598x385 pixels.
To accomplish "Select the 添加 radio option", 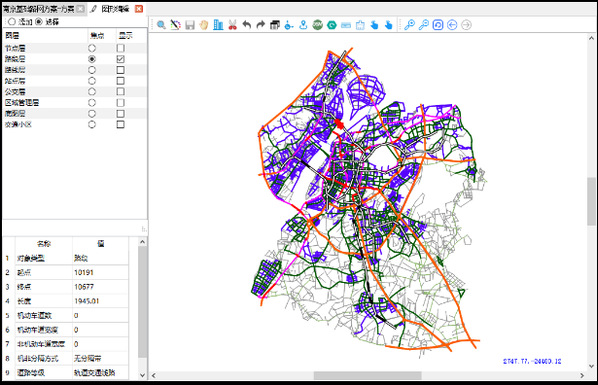I will [x=11, y=22].
